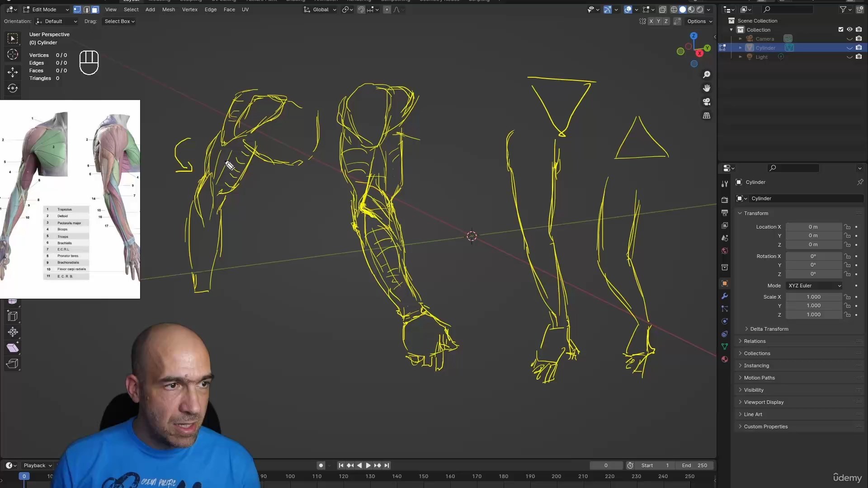Expand the Viewport Display panel
This screenshot has height=488, width=868.
pos(764,402)
